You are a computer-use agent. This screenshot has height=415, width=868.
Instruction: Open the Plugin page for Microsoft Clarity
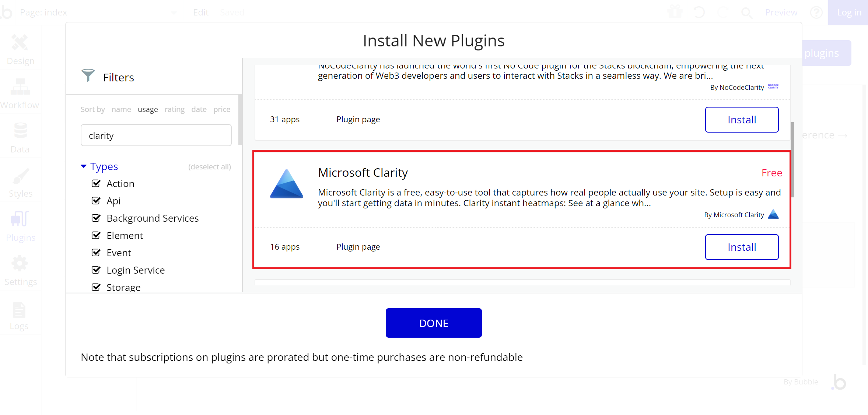tap(358, 247)
